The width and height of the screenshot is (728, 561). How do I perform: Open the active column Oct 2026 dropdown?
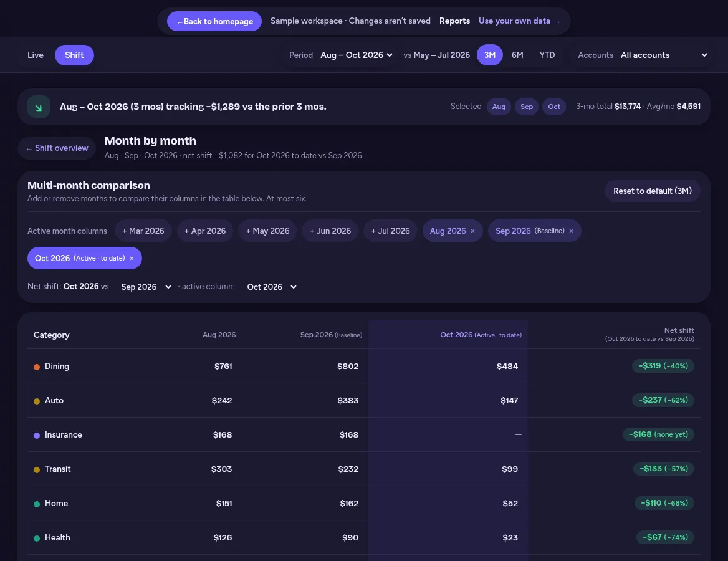pos(272,287)
